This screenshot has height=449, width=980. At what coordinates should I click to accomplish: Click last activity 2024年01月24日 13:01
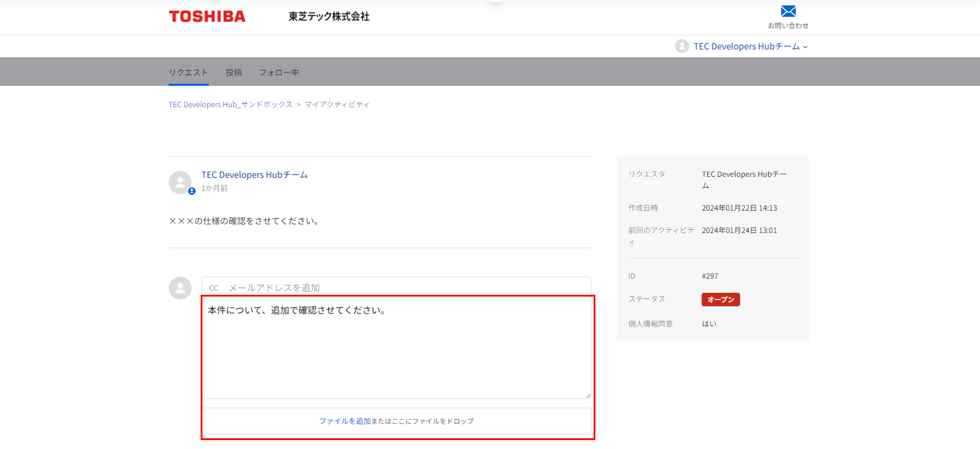click(x=739, y=230)
